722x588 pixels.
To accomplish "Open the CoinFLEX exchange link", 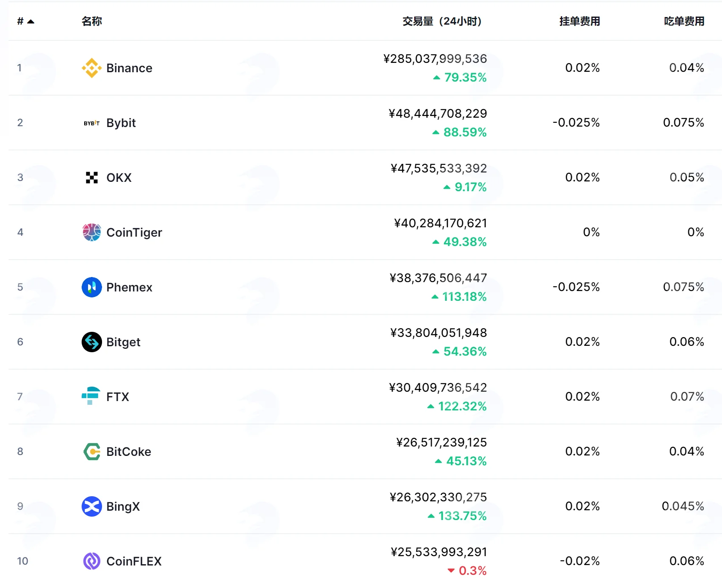I will [134, 561].
